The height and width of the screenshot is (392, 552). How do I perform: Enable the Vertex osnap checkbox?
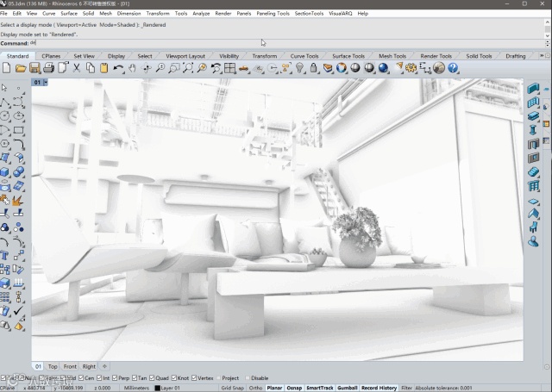[x=193, y=378]
